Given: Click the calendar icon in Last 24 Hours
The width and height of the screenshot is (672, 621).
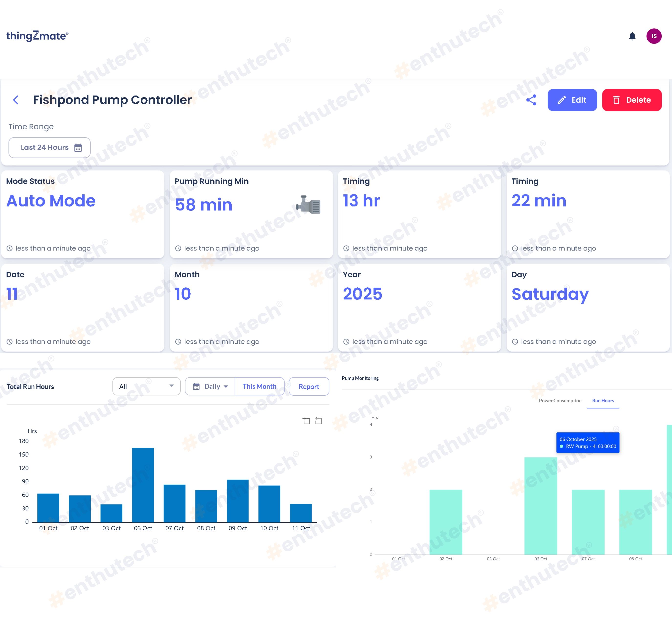Looking at the screenshot, I should coord(78,148).
